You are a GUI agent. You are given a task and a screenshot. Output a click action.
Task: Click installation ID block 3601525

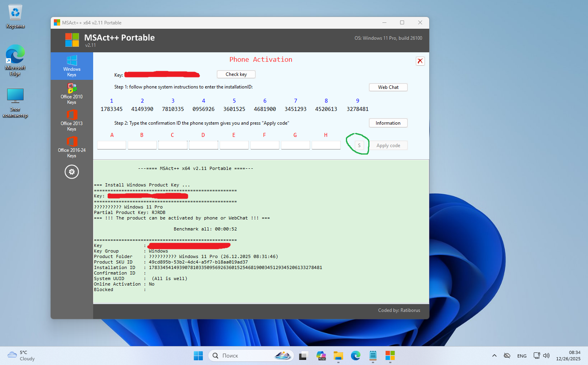(x=234, y=109)
